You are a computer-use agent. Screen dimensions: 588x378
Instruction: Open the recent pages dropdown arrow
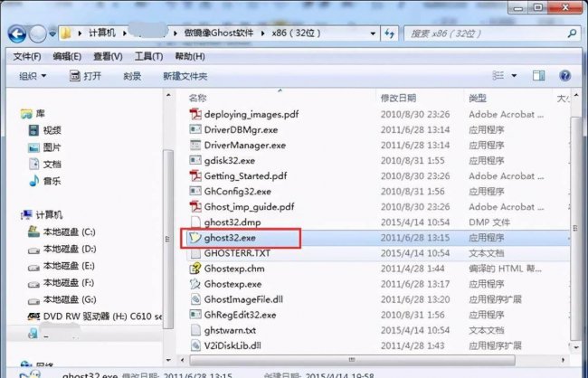(52, 33)
